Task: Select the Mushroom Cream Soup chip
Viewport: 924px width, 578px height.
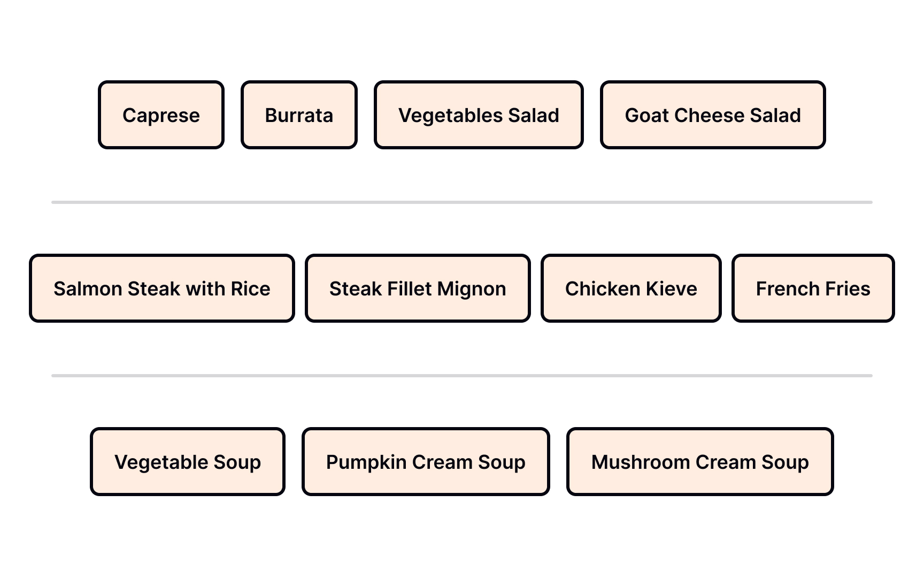Action: tap(700, 462)
